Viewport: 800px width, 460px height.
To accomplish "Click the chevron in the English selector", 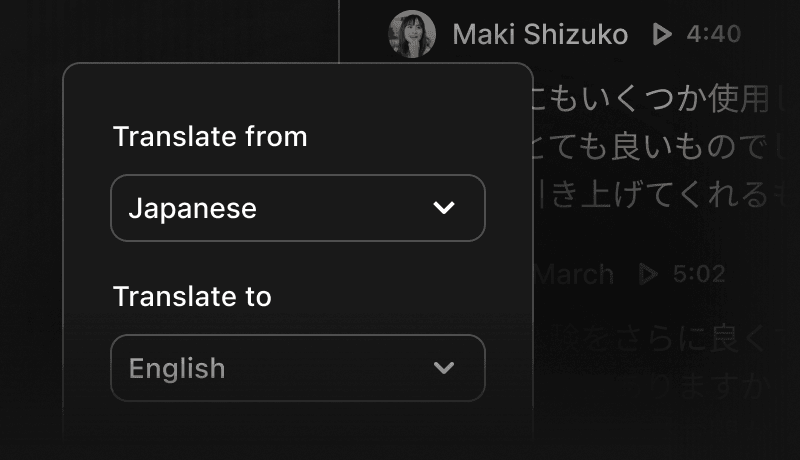I will click(443, 367).
